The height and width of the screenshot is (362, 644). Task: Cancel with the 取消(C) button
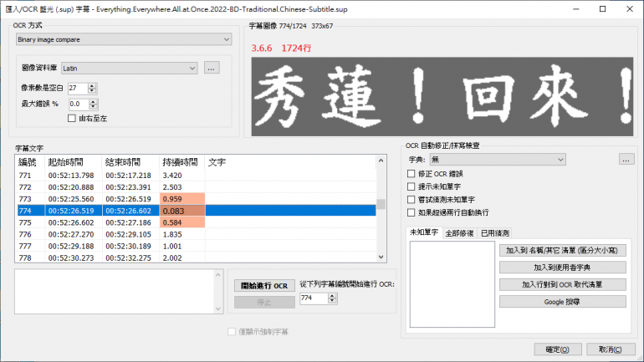(611, 349)
